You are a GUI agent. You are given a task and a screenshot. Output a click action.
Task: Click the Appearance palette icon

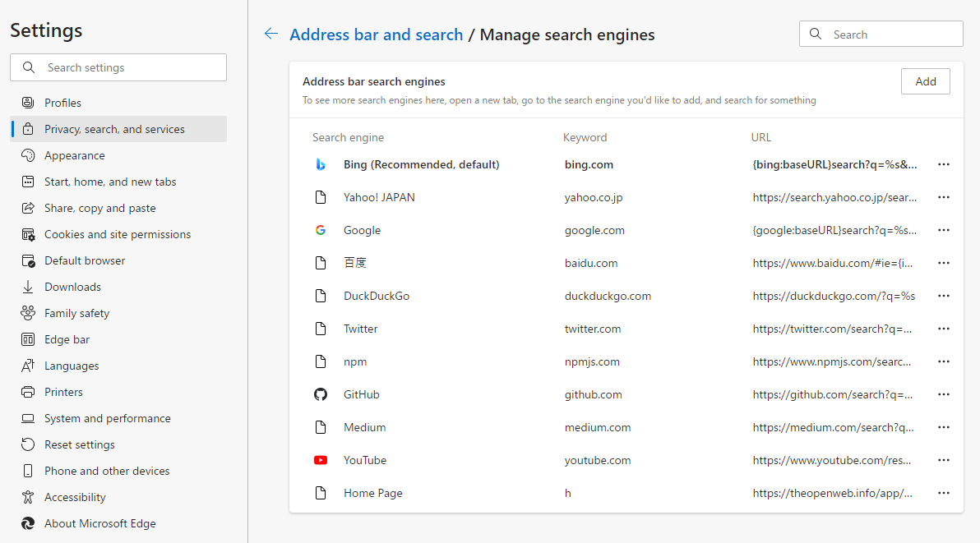point(28,154)
